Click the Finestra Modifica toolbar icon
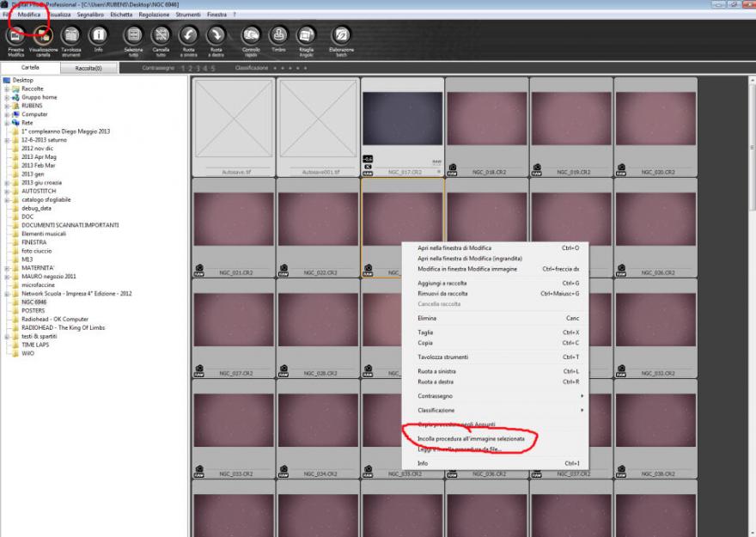 15,36
